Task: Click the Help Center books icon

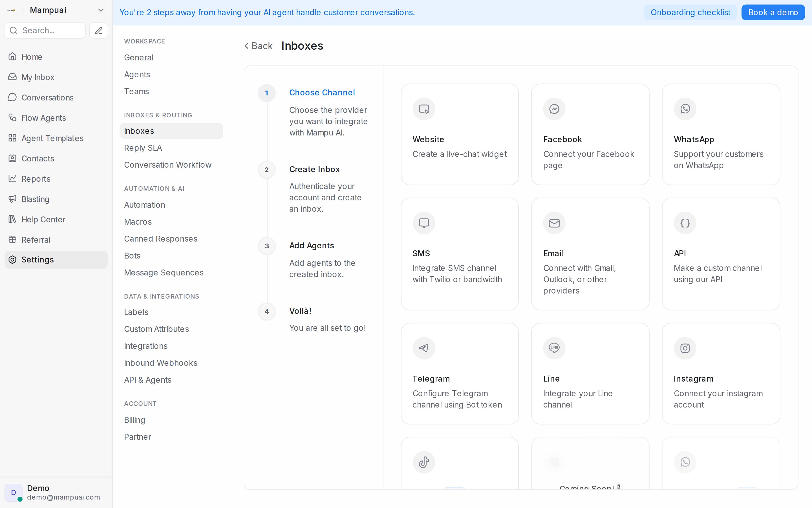Action: click(12, 219)
